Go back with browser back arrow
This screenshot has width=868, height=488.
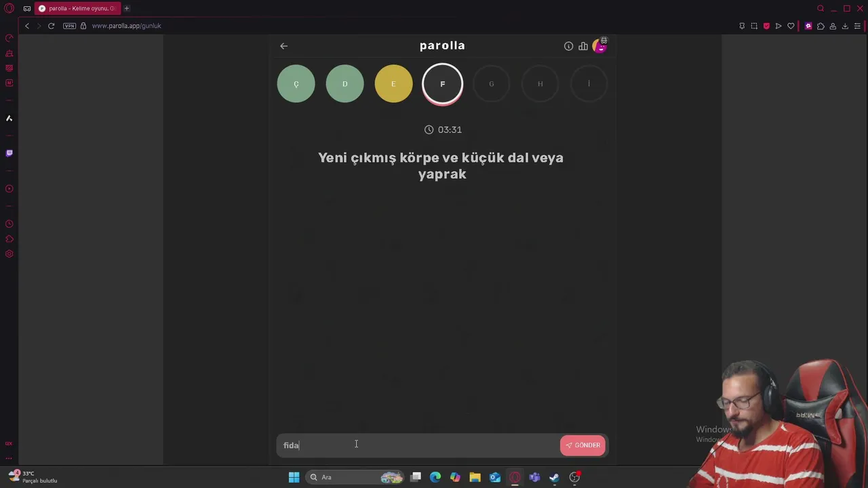(x=27, y=26)
